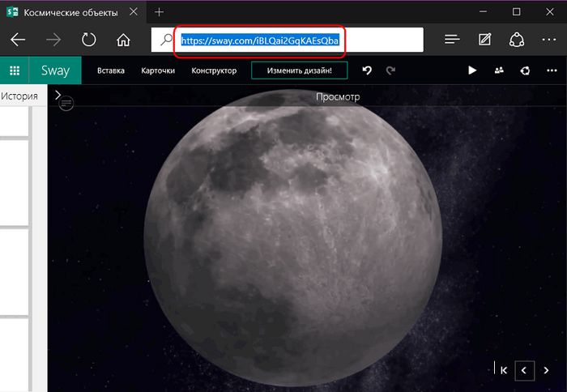Refresh the page in the browser
The height and width of the screenshot is (392, 567).
point(89,40)
